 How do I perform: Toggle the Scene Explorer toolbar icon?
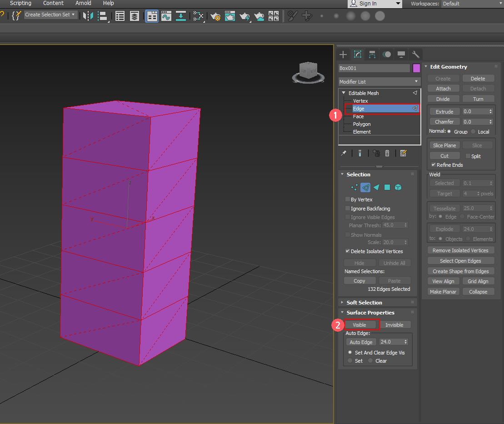120,16
